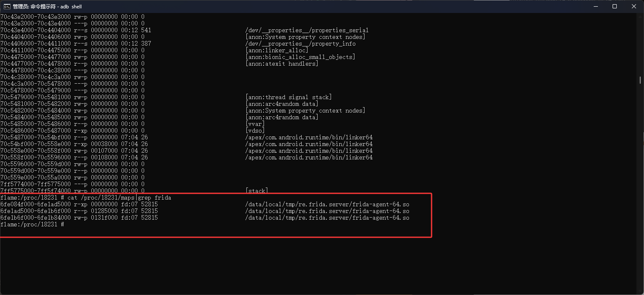Click the [anon:linker_alloc] entry
644x295 pixels.
click(x=277, y=50)
